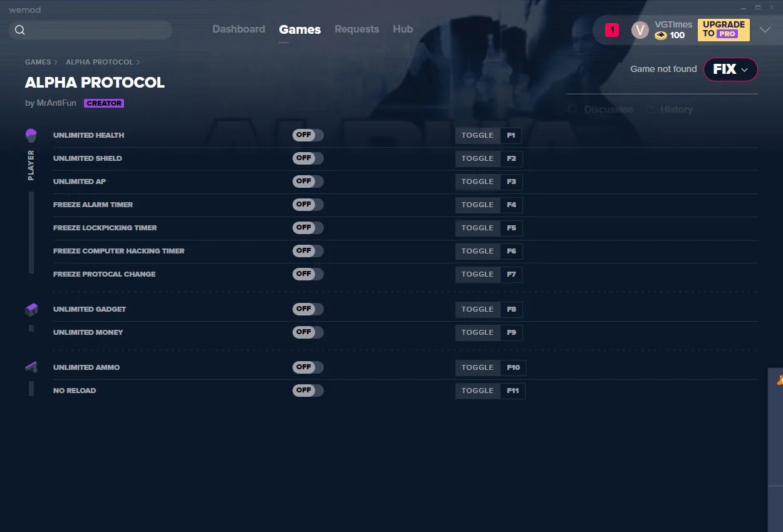
Task: Select the purple inventory chest icon
Action: (x=31, y=309)
